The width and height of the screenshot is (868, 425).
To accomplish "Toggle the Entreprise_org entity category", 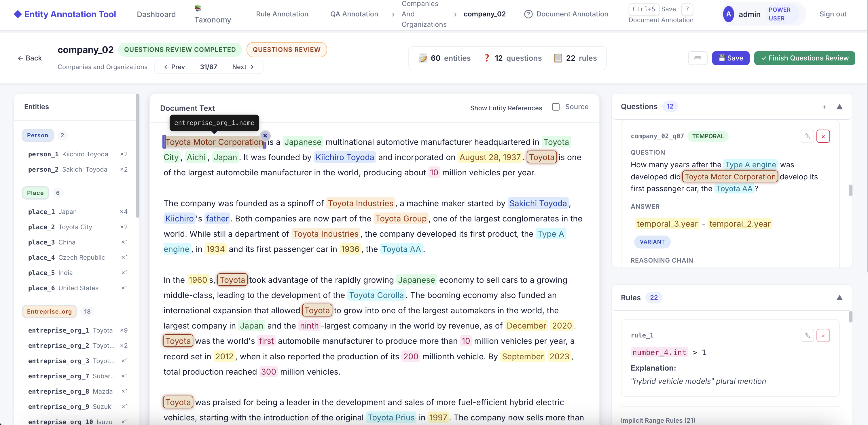I will (x=50, y=312).
